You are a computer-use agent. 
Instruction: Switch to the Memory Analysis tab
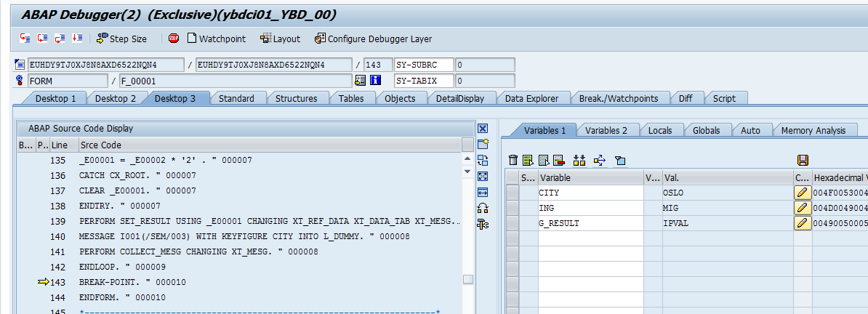(813, 131)
